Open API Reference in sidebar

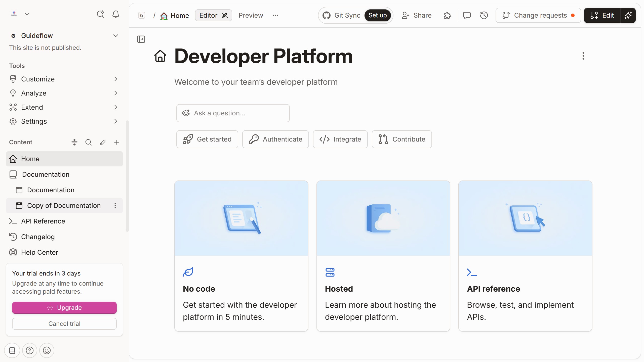(x=64, y=221)
